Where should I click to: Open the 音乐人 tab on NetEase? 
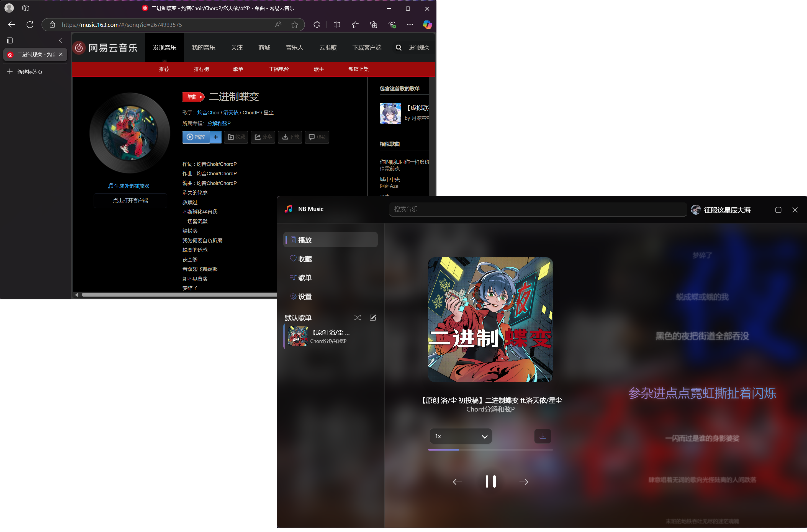(294, 48)
